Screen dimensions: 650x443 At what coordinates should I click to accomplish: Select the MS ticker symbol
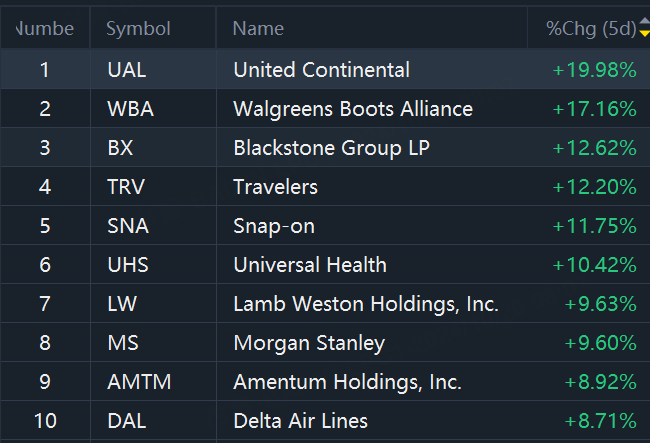tap(122, 343)
